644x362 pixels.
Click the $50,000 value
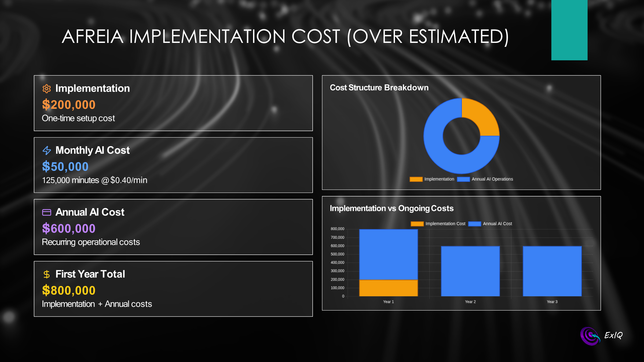pyautogui.click(x=65, y=167)
